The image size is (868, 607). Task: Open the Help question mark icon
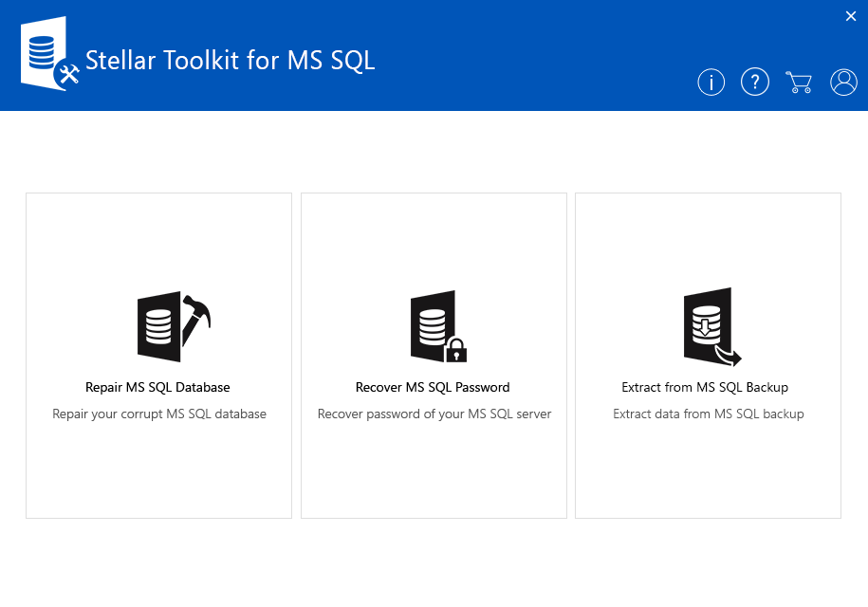[755, 83]
